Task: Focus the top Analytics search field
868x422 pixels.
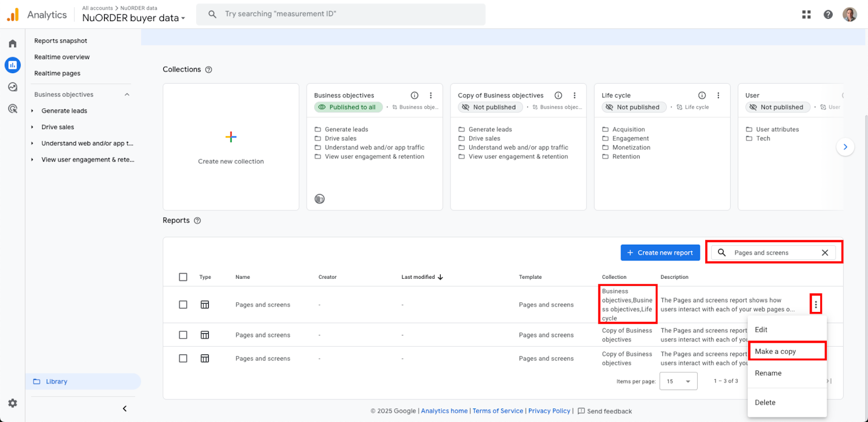Action: (341, 14)
